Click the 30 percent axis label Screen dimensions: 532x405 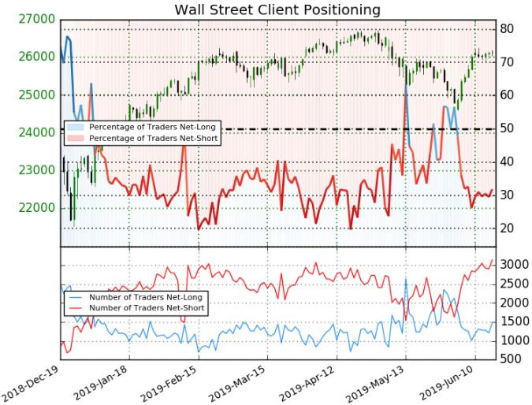(507, 195)
